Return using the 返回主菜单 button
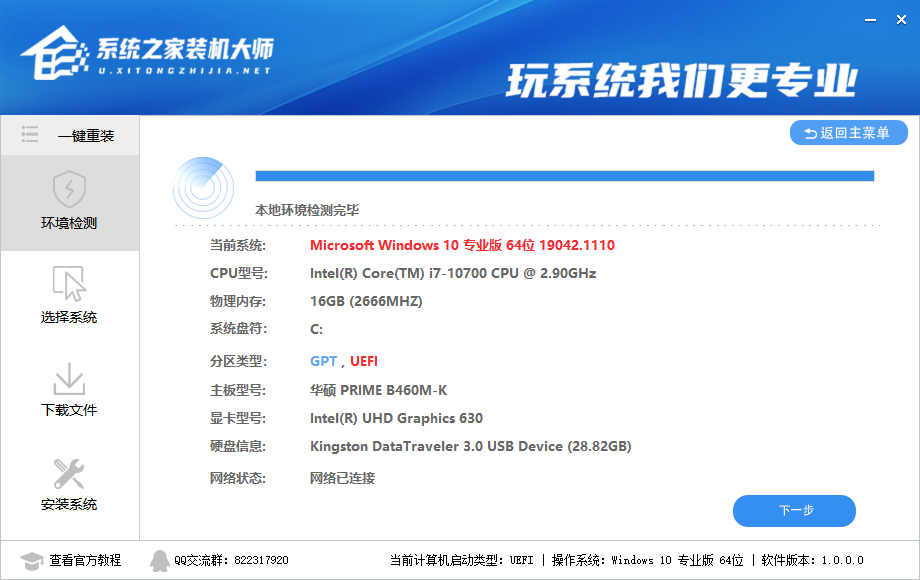 848,132
